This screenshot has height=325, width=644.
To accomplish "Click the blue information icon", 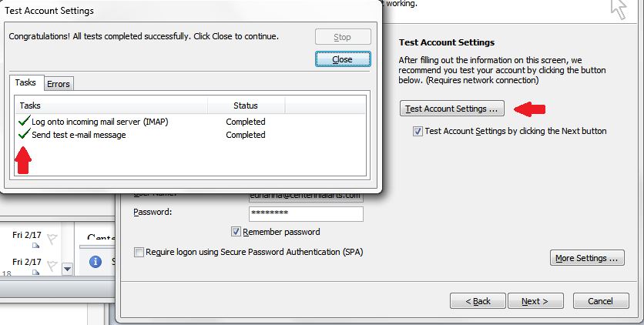I will pyautogui.click(x=96, y=261).
